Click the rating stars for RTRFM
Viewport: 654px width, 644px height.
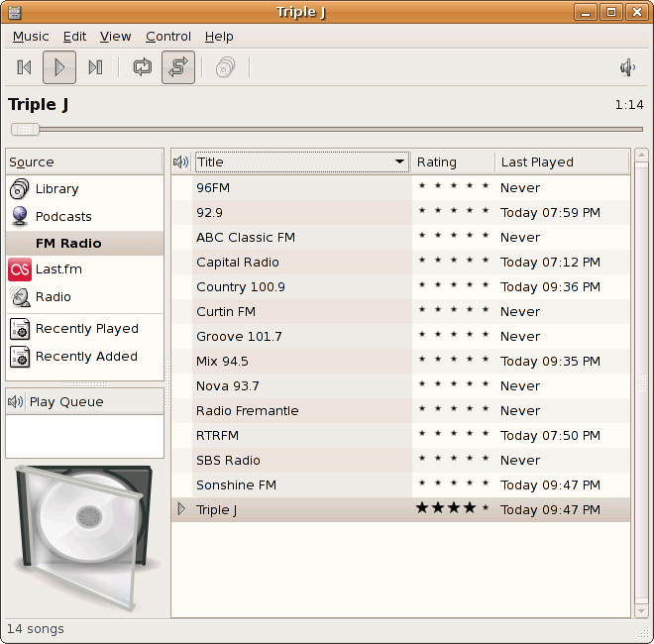coord(454,434)
